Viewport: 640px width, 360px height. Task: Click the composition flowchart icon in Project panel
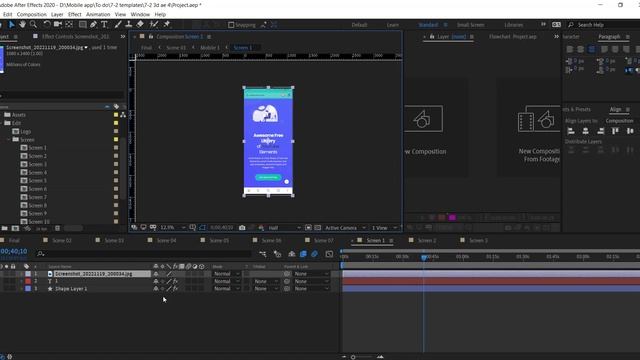point(123,115)
